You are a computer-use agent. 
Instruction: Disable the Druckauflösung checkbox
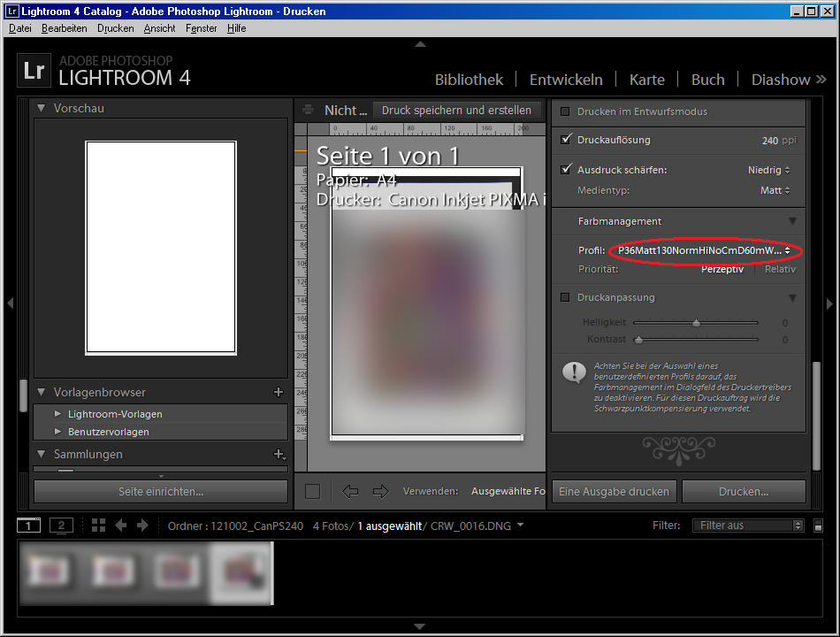click(563, 140)
